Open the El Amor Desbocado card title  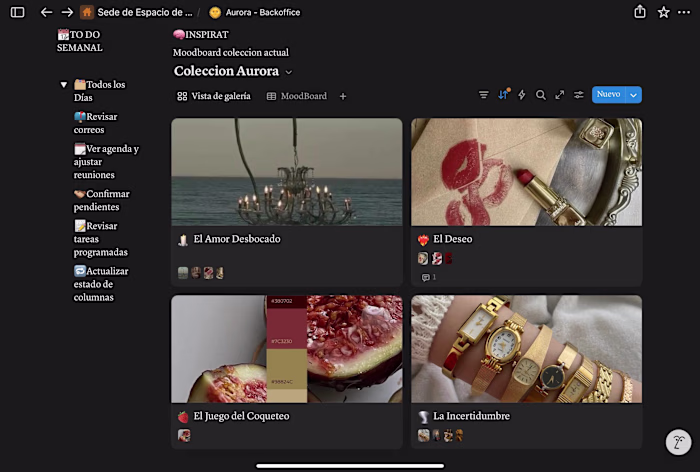pos(237,239)
